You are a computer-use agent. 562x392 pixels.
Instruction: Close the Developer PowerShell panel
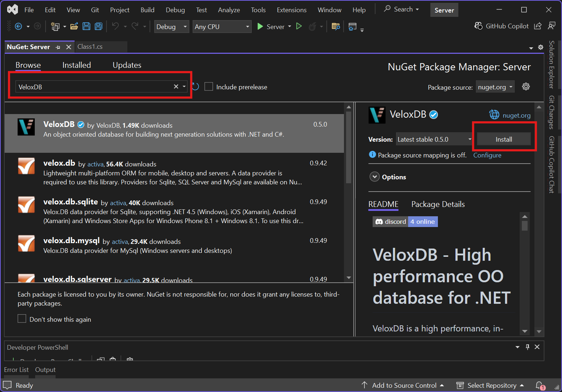click(x=537, y=347)
